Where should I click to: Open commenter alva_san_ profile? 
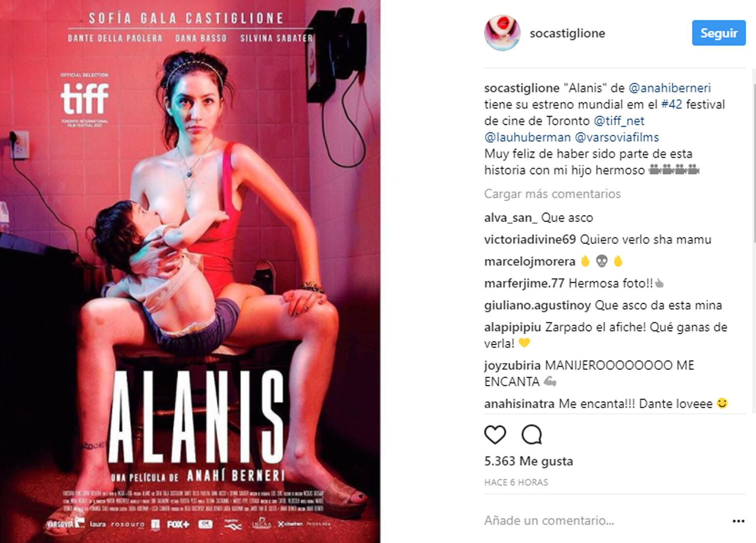(x=510, y=218)
